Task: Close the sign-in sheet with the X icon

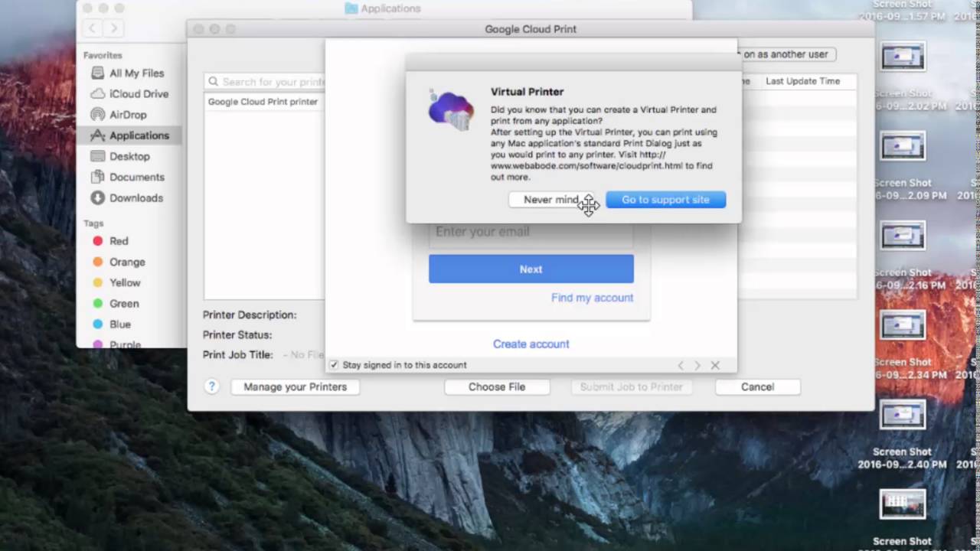Action: 715,366
